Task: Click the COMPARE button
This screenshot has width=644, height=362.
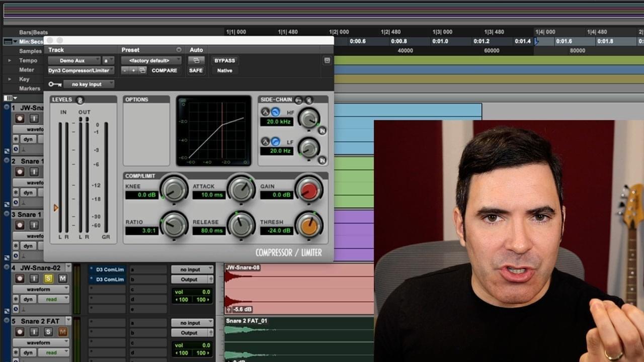Action: [x=164, y=70]
